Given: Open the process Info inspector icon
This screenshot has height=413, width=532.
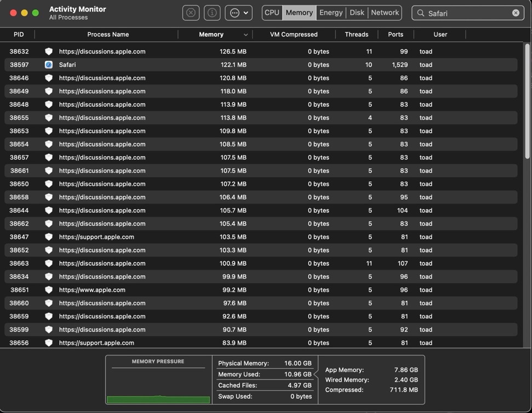Looking at the screenshot, I should [x=212, y=13].
